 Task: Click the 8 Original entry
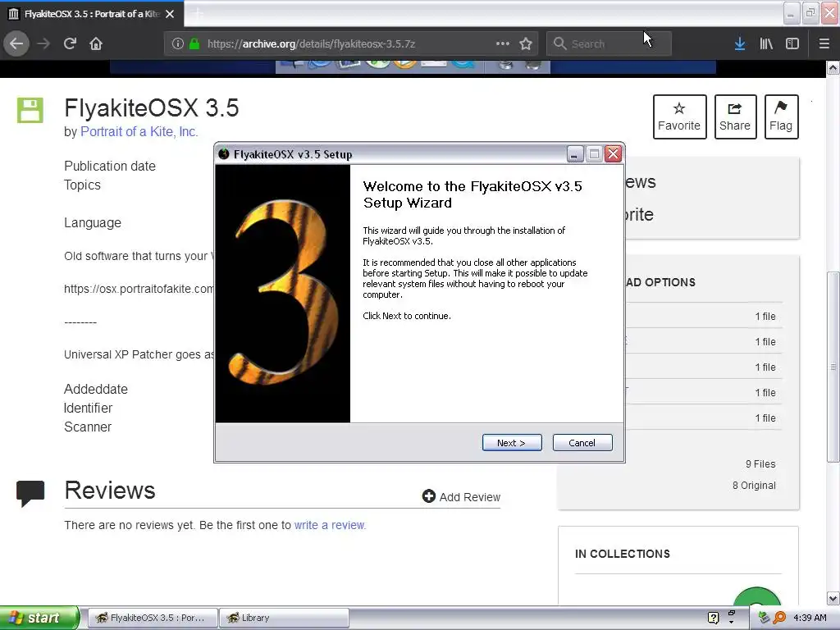coord(754,486)
